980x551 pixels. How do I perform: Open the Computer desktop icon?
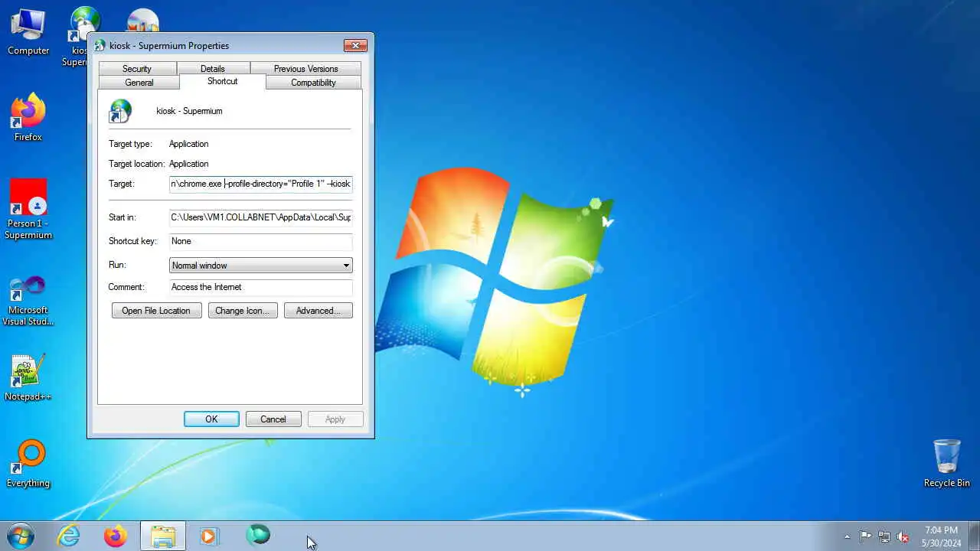28,32
